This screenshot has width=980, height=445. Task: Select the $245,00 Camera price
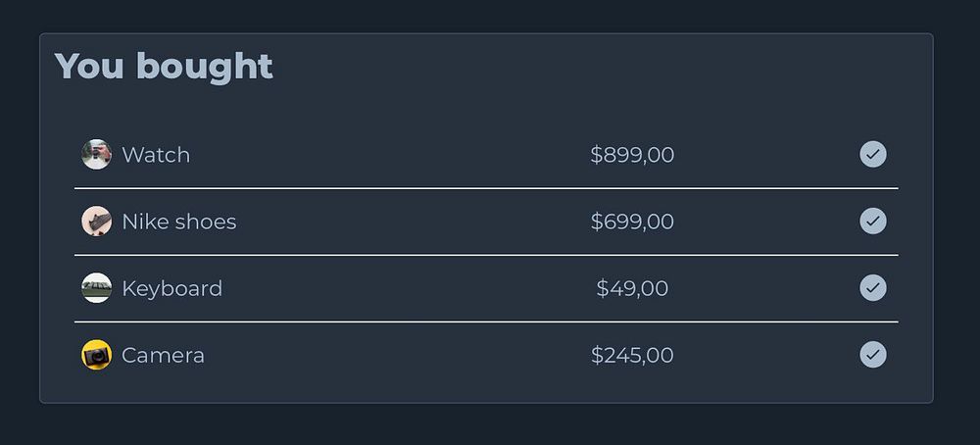pos(632,355)
